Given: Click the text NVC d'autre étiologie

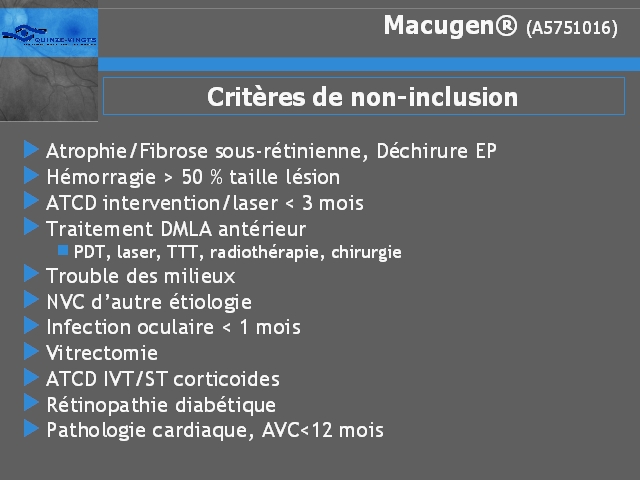Looking at the screenshot, I should pos(149,302).
